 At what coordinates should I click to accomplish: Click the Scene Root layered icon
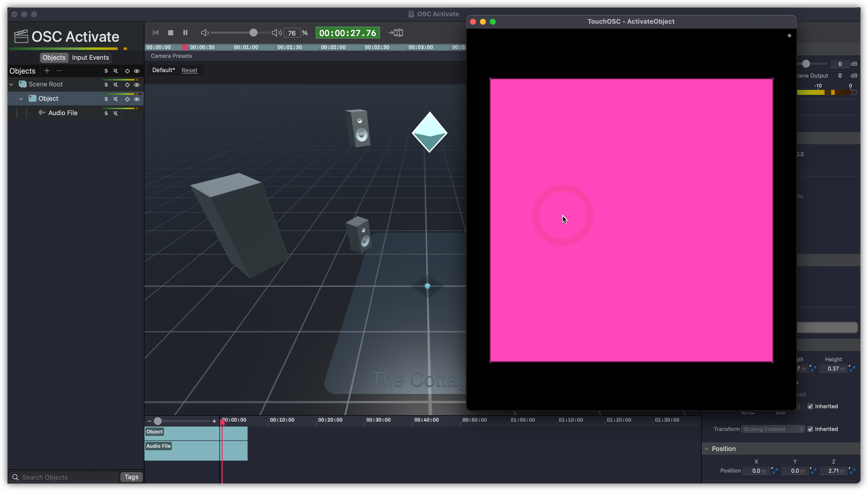pos(22,84)
